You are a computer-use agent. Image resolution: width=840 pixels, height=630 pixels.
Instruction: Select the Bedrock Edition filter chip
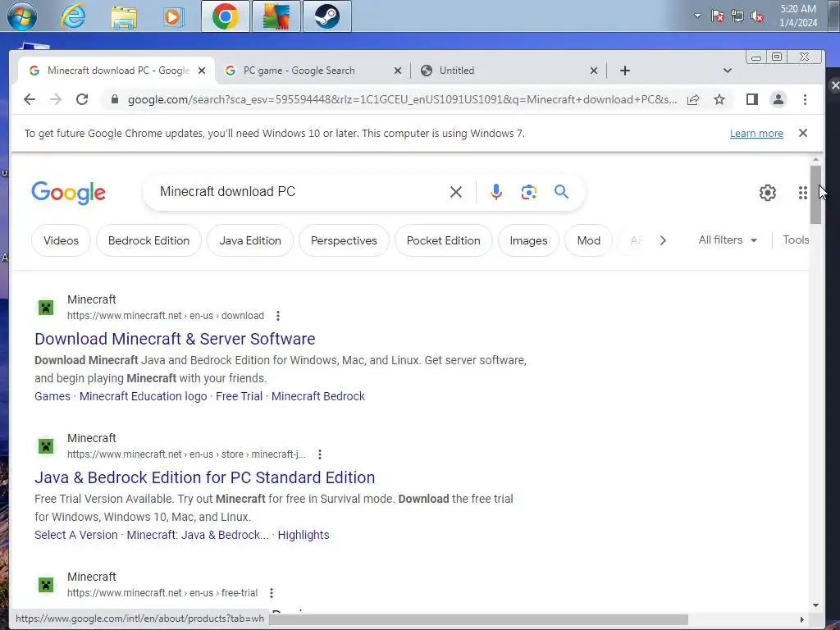pyautogui.click(x=149, y=240)
